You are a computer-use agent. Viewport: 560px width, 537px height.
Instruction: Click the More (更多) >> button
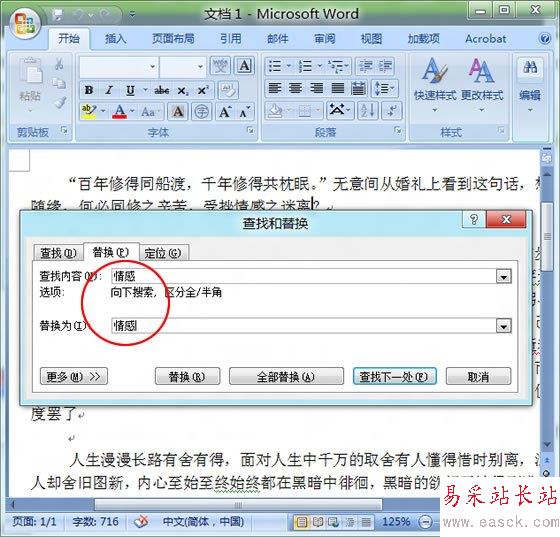[74, 376]
